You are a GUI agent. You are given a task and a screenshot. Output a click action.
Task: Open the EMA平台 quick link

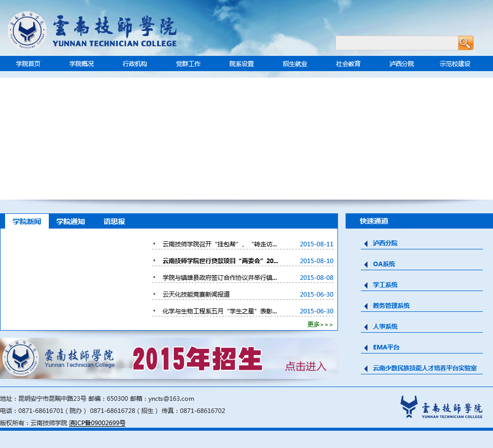[386, 347]
